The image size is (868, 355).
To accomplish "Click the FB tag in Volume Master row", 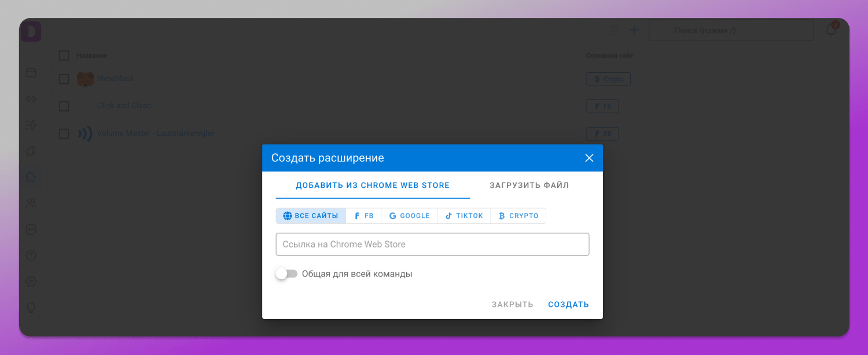I will pos(602,134).
